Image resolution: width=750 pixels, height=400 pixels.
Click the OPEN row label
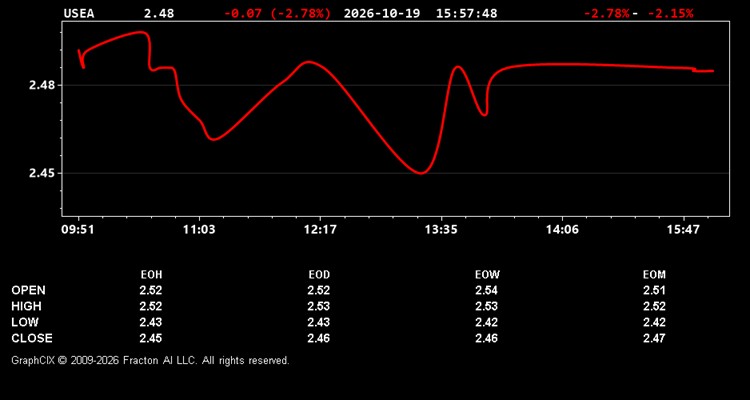click(29, 290)
